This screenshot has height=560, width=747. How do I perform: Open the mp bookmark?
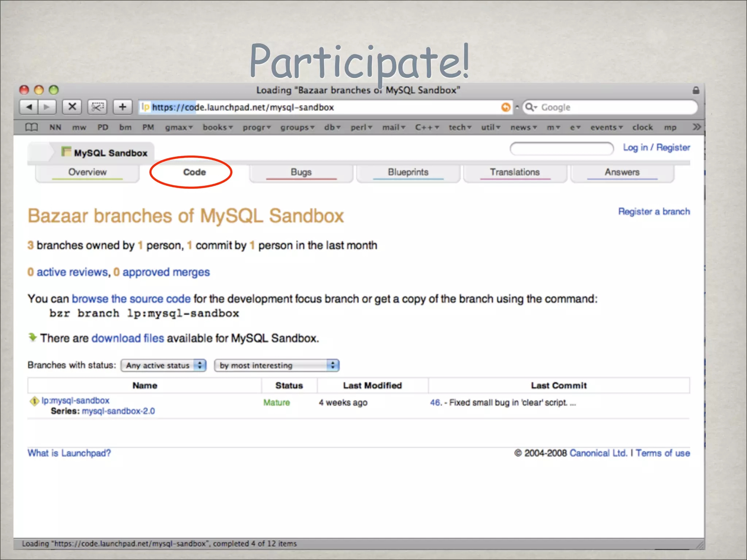tap(670, 127)
